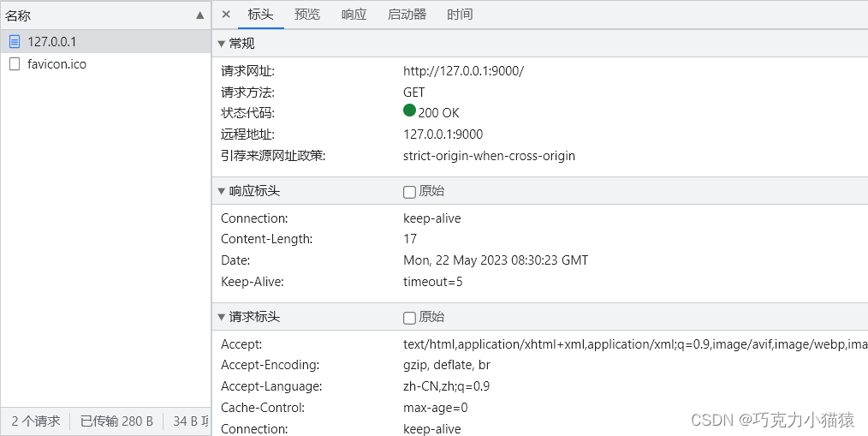Click the 2 个请求 status entry

[x=35, y=421]
